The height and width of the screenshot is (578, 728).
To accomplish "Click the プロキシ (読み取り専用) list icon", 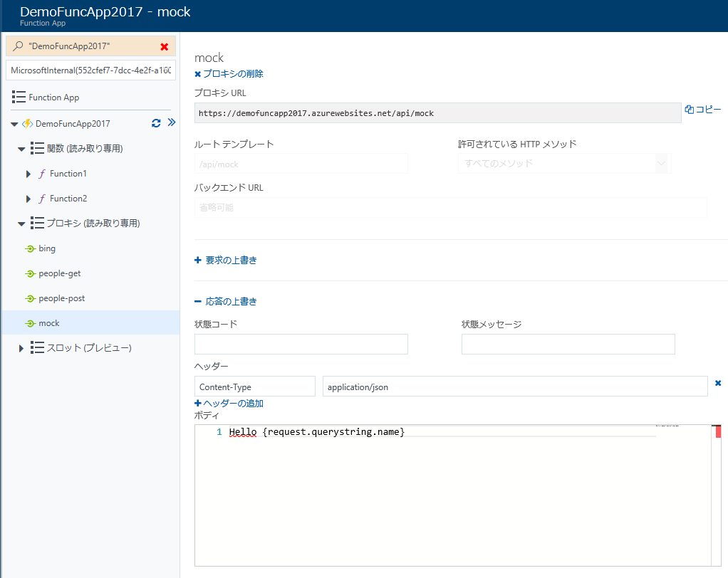I will click(37, 223).
